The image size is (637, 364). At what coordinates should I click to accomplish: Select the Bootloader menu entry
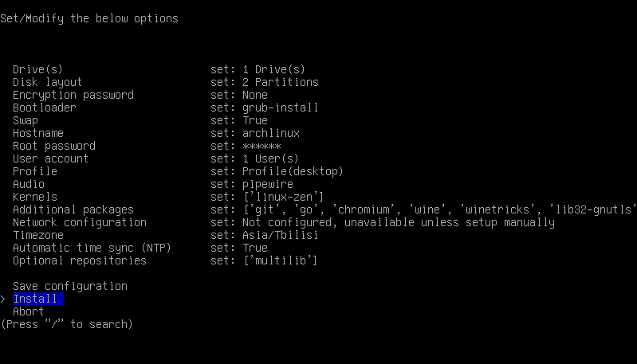44,108
